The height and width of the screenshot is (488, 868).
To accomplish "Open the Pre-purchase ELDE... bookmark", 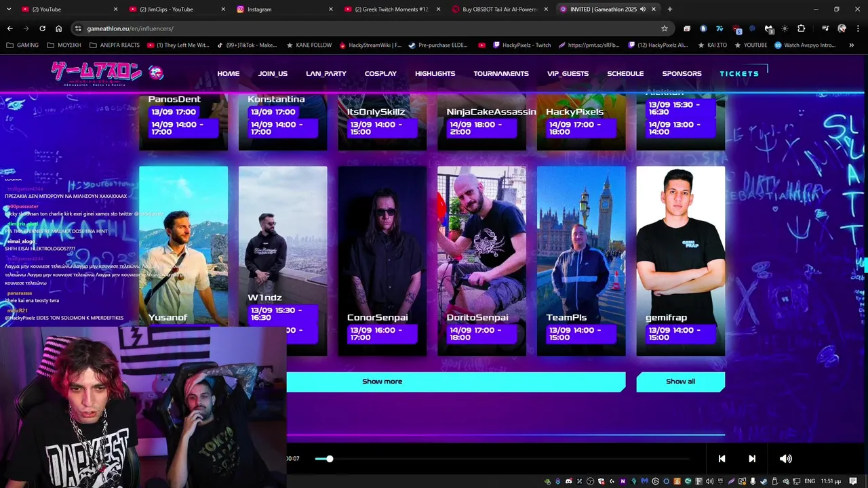I will (438, 45).
